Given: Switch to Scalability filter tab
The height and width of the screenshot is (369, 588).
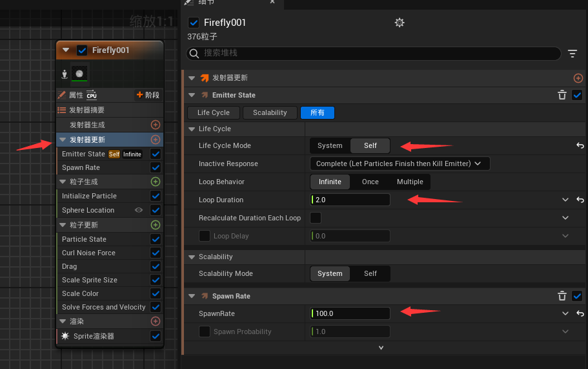Looking at the screenshot, I should pos(270,112).
